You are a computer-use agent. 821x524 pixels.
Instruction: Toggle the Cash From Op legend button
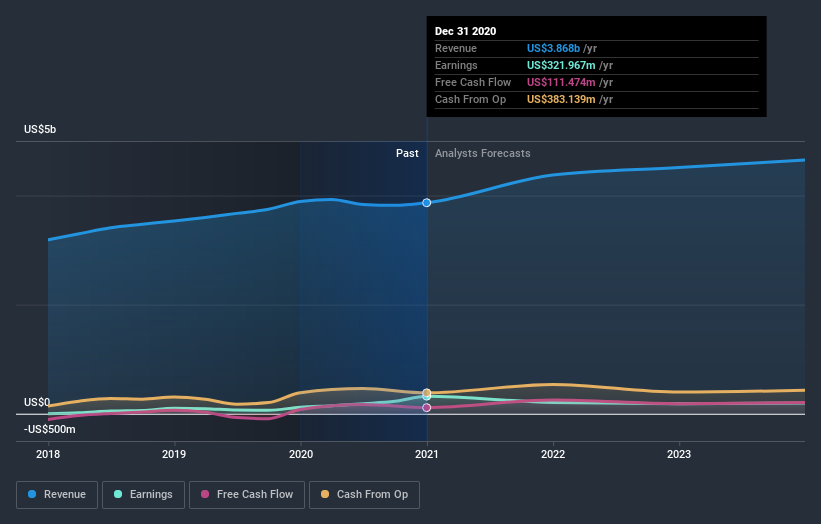point(364,495)
